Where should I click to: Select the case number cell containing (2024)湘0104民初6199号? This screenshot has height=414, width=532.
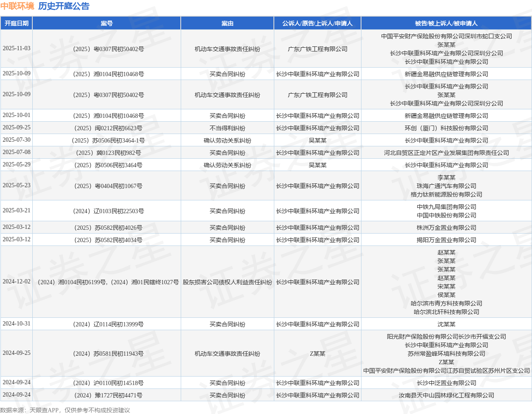(x=107, y=282)
